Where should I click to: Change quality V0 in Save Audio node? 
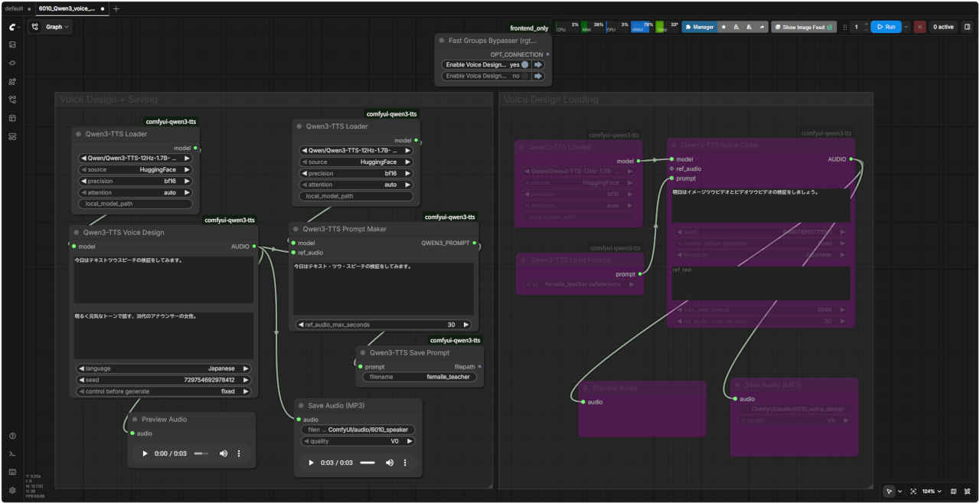click(358, 441)
